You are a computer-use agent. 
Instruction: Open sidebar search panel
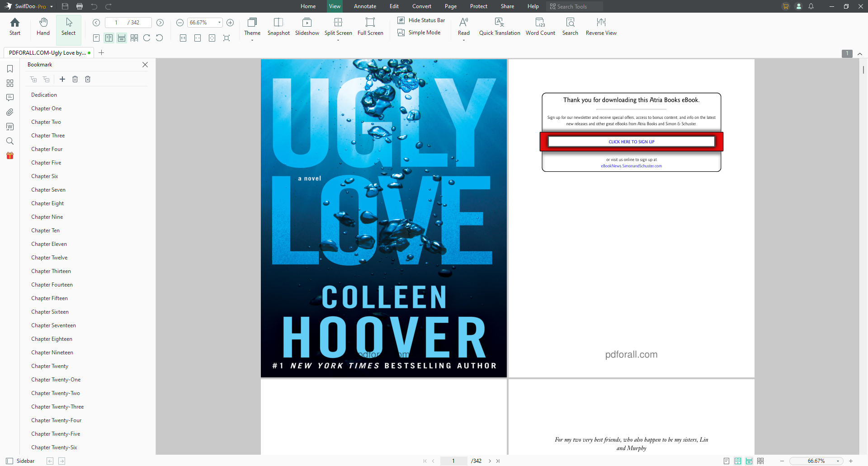[x=10, y=141]
